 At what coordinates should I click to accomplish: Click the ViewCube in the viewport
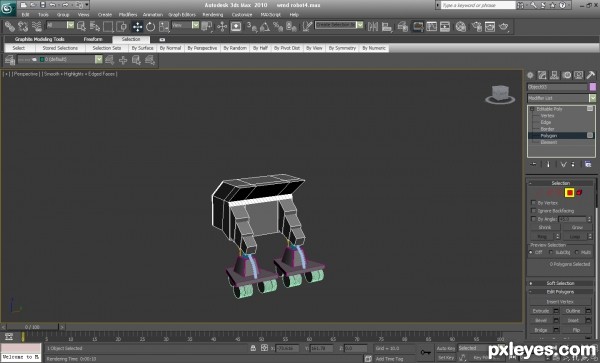point(500,94)
